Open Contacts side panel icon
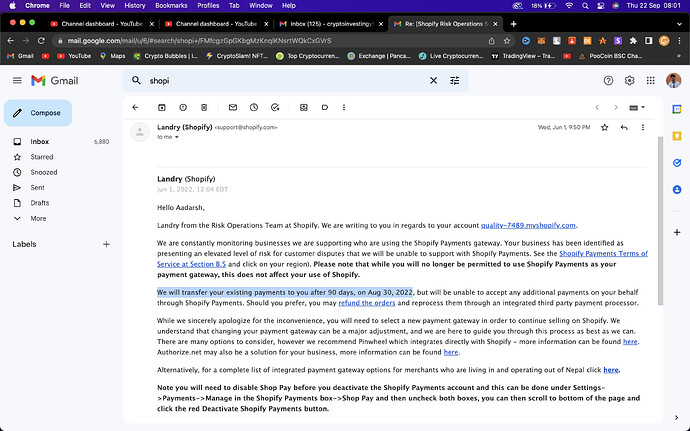The width and height of the screenshot is (690, 431). pos(677,190)
